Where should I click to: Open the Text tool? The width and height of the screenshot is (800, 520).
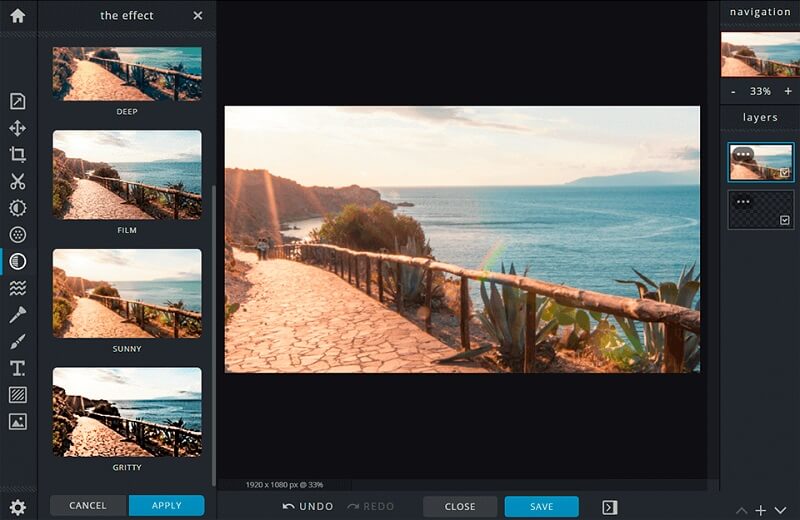(x=17, y=368)
